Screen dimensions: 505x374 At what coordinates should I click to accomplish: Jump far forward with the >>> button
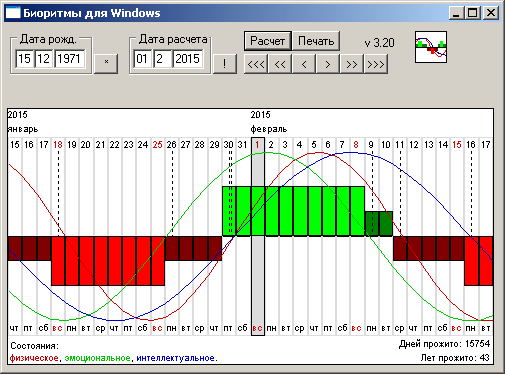click(376, 64)
